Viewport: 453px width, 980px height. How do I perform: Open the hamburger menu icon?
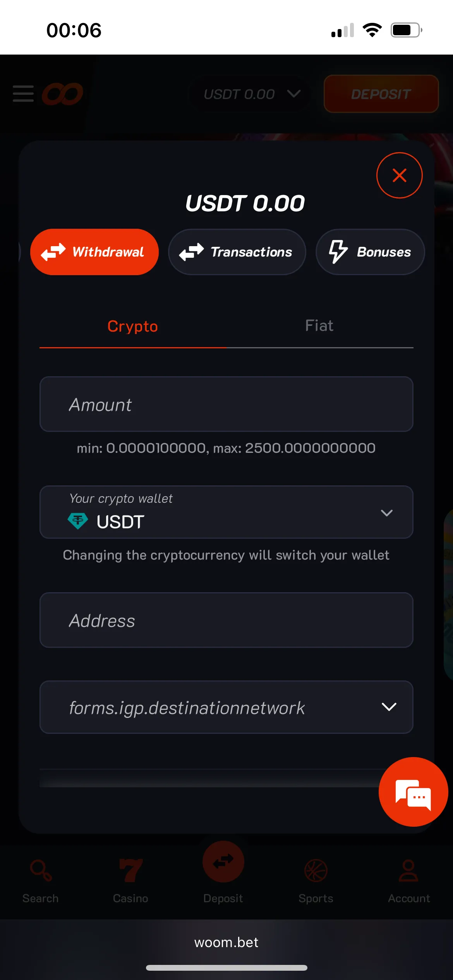tap(23, 94)
